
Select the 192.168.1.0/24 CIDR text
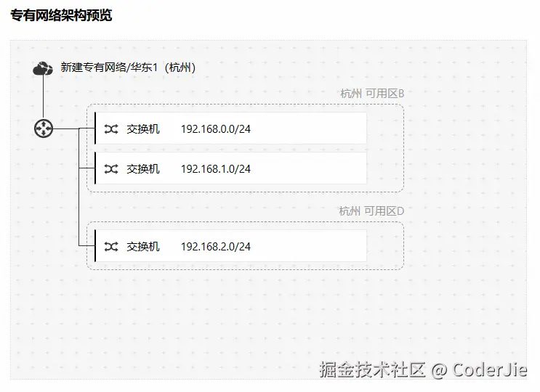point(216,169)
